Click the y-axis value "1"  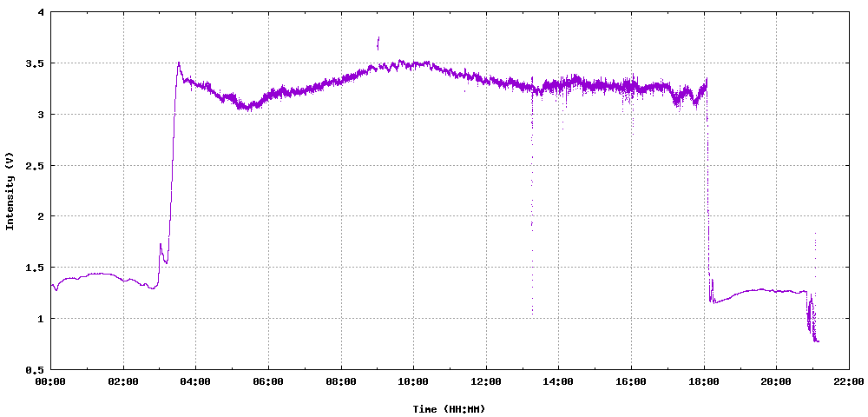(42, 319)
